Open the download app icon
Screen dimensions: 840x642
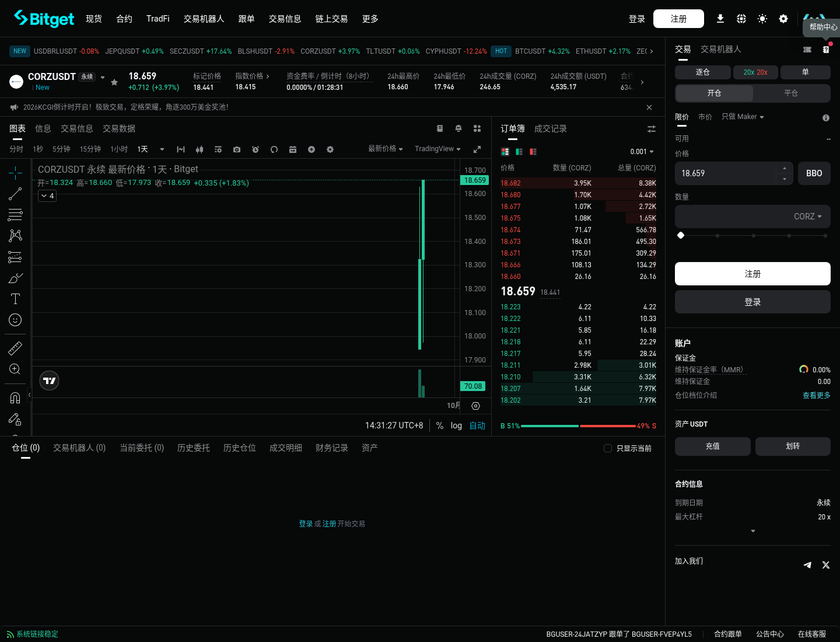(x=720, y=19)
